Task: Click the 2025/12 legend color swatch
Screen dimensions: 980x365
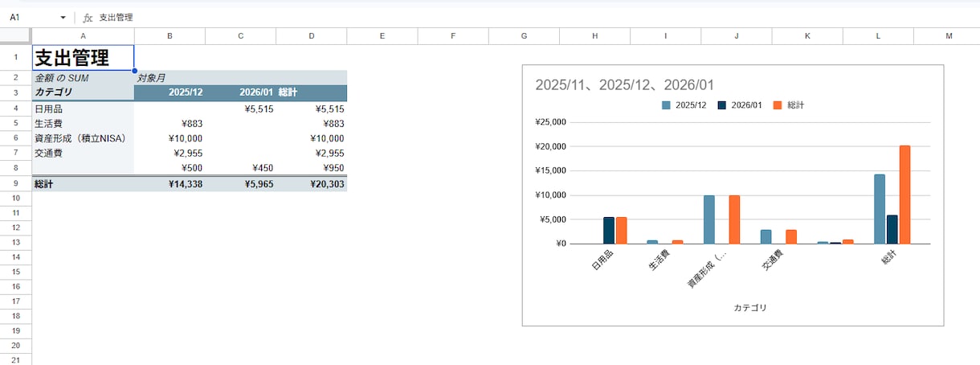Action: point(666,105)
